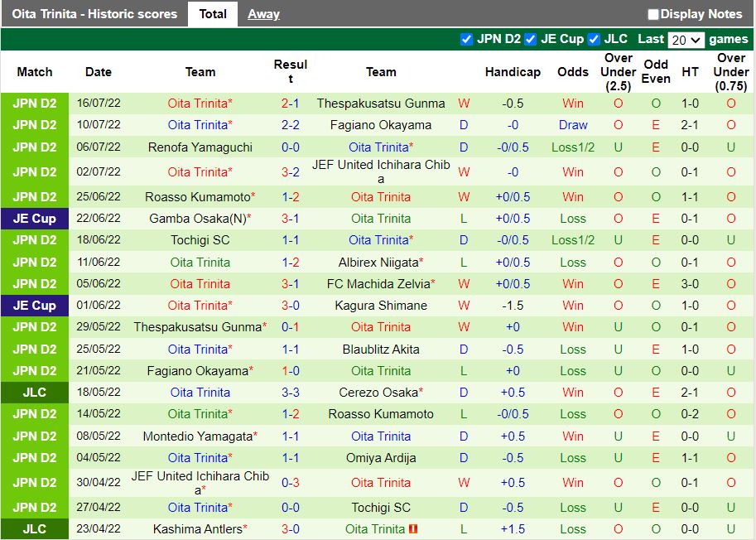The image size is (756, 540).
Task: Click Loss1/2 odds in 06/07/22 row
Action: 573,147
